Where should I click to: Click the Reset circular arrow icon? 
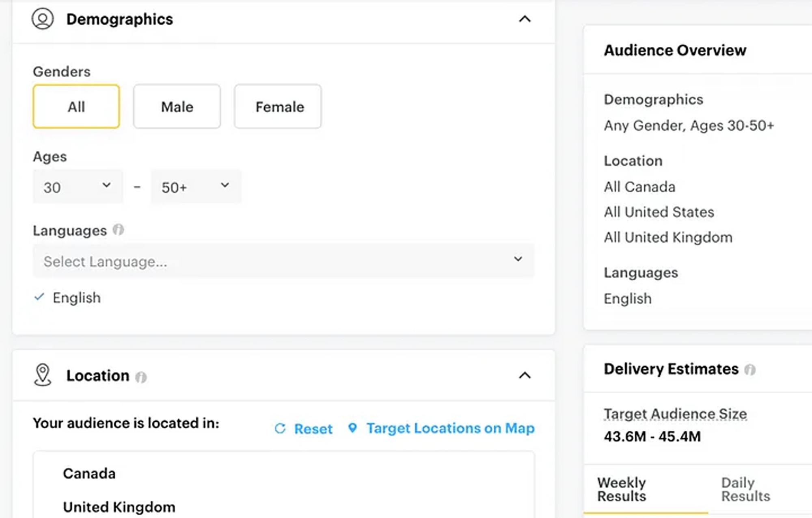tap(280, 428)
